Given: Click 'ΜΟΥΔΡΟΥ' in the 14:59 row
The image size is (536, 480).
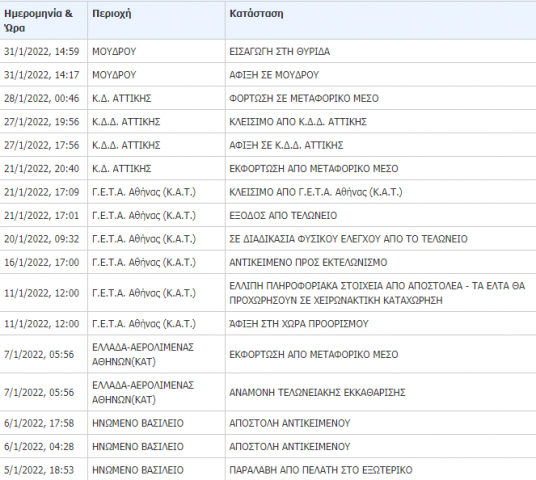Looking at the screenshot, I should [x=114, y=51].
